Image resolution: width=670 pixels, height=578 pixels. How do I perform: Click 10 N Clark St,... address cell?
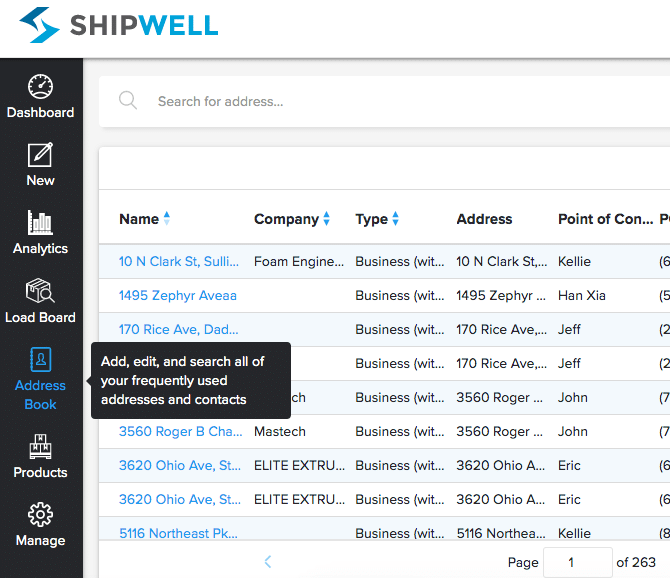[502, 261]
